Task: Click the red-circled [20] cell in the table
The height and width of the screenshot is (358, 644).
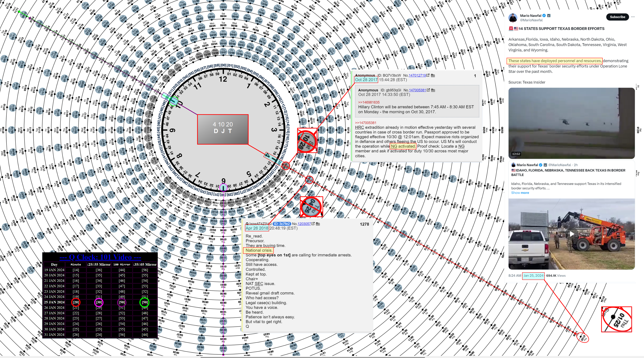Action: [x=76, y=302]
